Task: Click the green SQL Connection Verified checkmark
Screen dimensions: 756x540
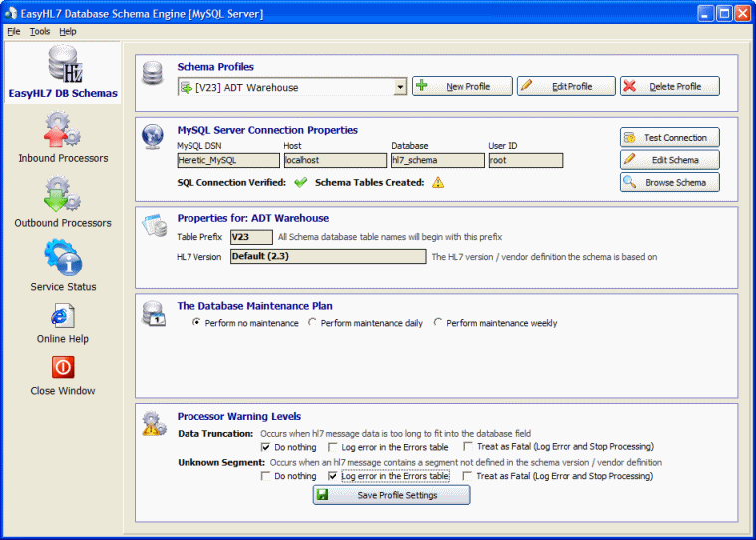Action: [301, 182]
